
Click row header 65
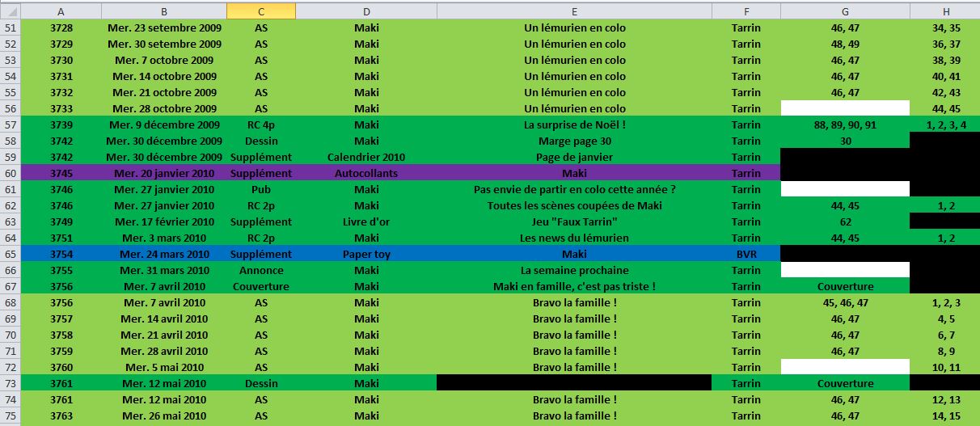click(x=11, y=254)
